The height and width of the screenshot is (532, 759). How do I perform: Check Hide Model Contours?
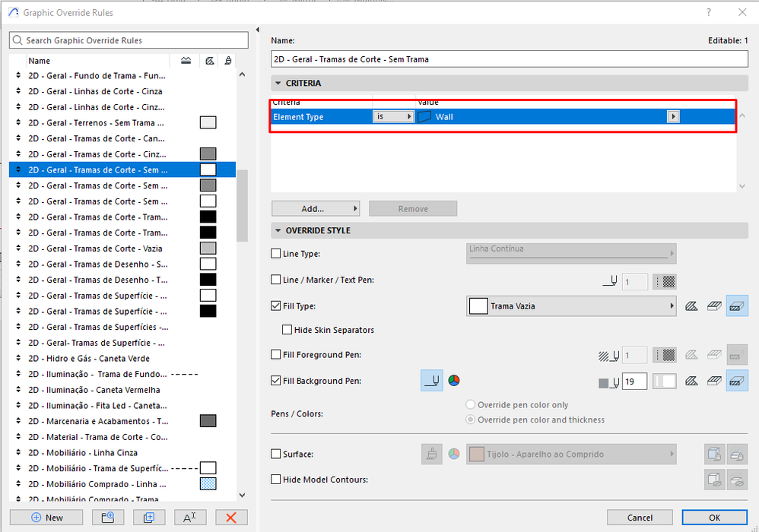click(276, 480)
